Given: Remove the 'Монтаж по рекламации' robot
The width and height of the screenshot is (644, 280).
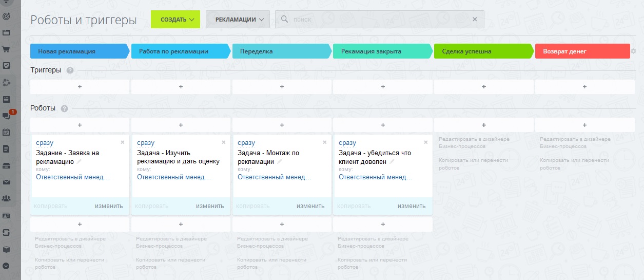Looking at the screenshot, I should point(324,142).
